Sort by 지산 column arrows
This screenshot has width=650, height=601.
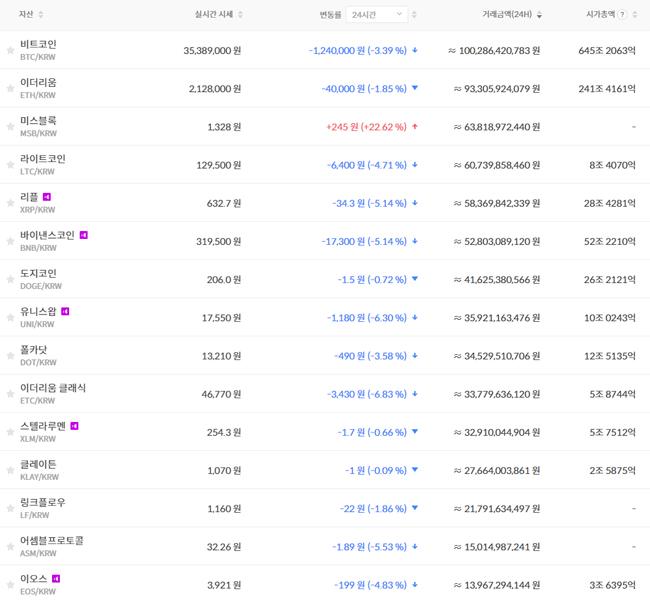point(41,15)
